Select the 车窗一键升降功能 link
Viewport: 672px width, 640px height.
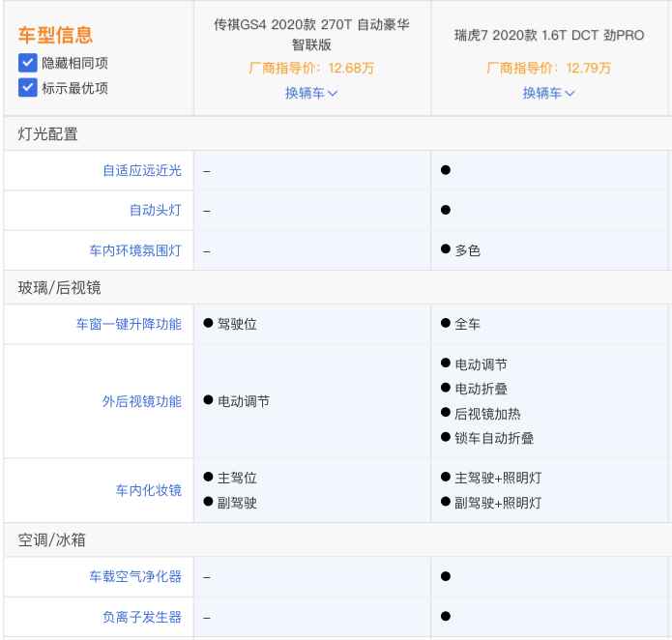[x=129, y=324]
